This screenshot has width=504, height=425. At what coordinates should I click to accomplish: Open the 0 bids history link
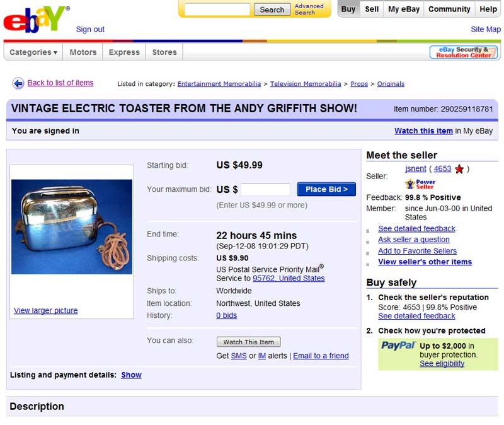(226, 315)
